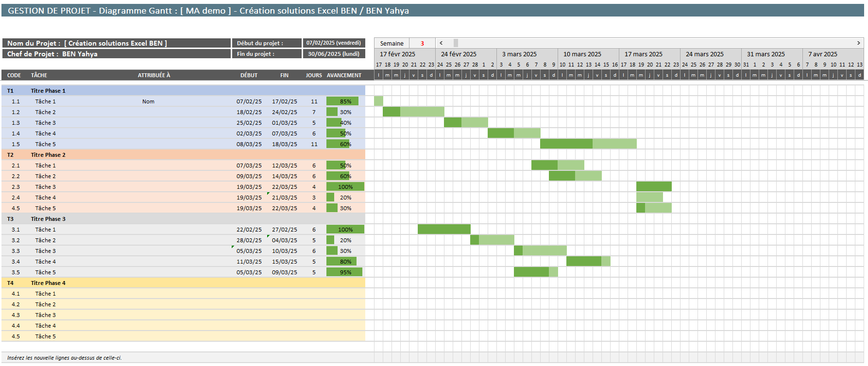Select the start date 22/02/25 of task 3.1
Screen dimensions: 868x366
pos(249,230)
